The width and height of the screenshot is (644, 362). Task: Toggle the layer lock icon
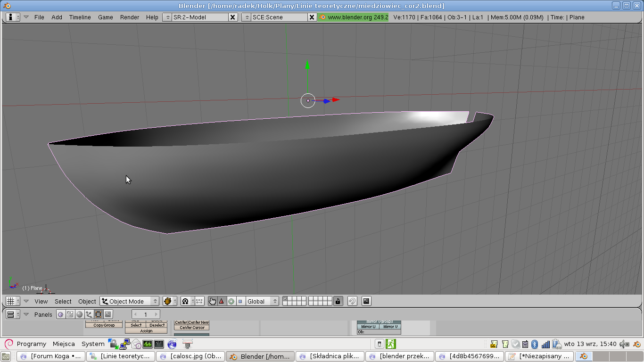point(338,301)
